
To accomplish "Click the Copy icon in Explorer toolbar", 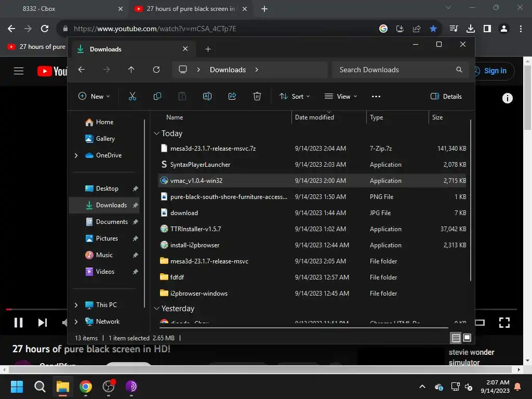I will (x=157, y=96).
